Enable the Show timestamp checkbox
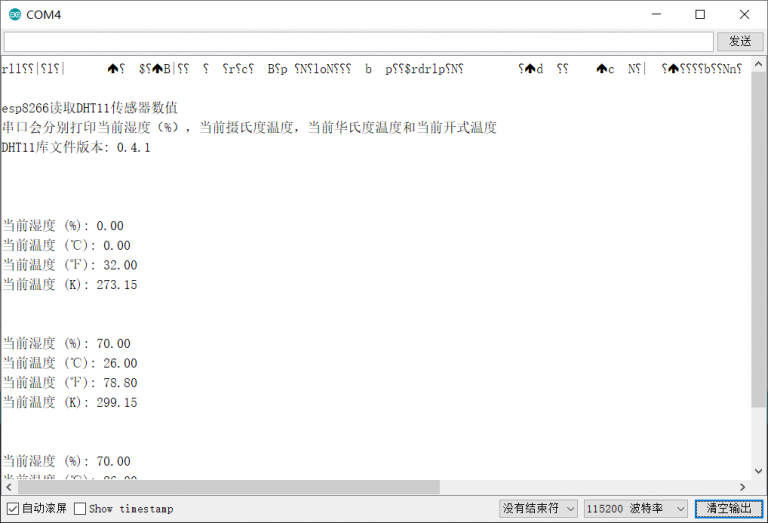768x523 pixels. click(81, 509)
